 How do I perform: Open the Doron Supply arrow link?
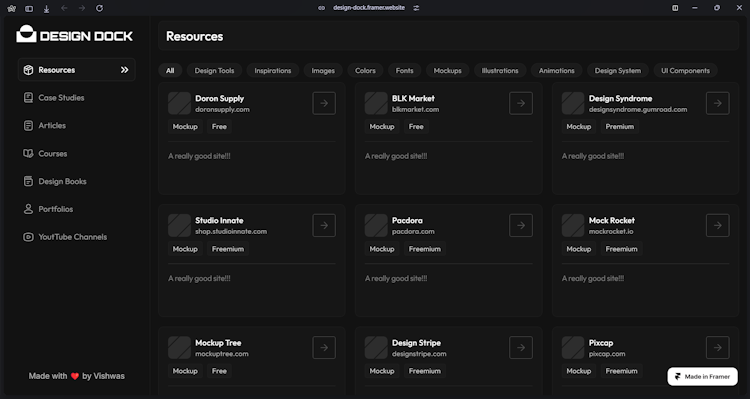324,103
